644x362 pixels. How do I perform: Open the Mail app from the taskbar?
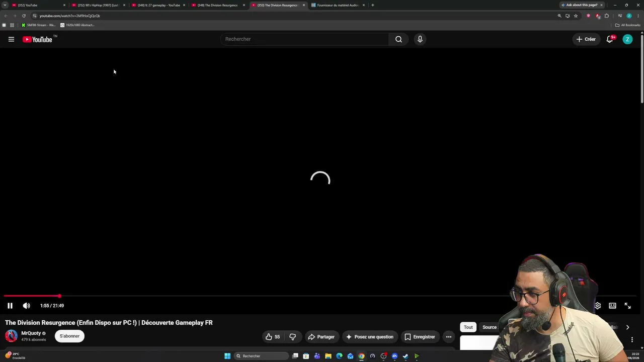click(350, 356)
